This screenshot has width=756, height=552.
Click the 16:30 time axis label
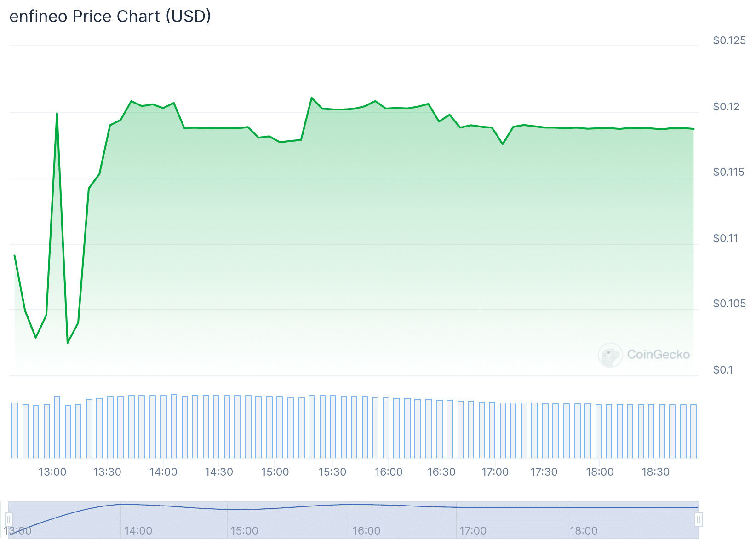[441, 472]
